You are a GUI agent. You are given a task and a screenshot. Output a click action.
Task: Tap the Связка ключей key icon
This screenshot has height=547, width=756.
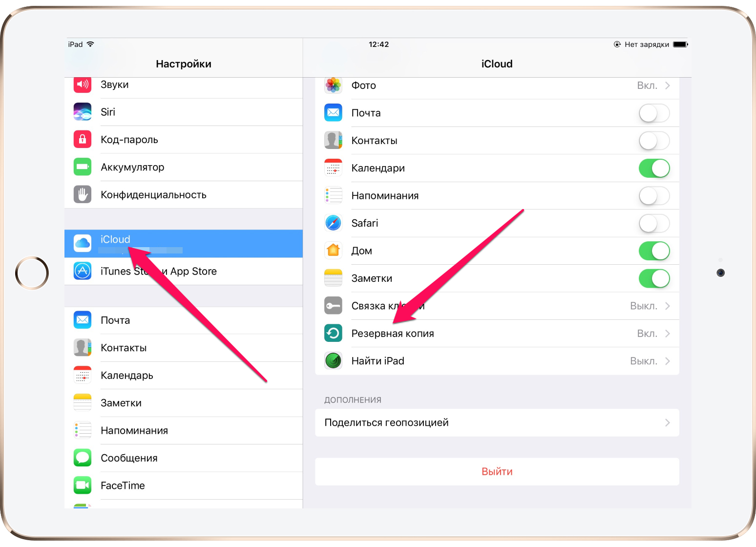[333, 306]
